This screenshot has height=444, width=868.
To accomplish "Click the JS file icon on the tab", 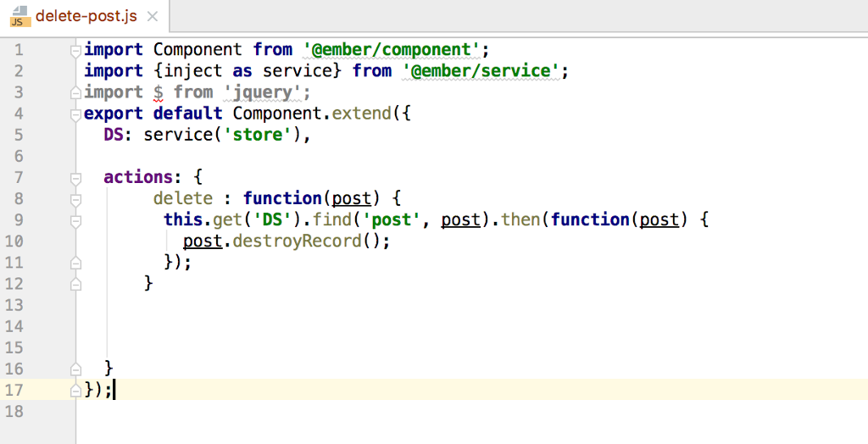I will click(19, 17).
